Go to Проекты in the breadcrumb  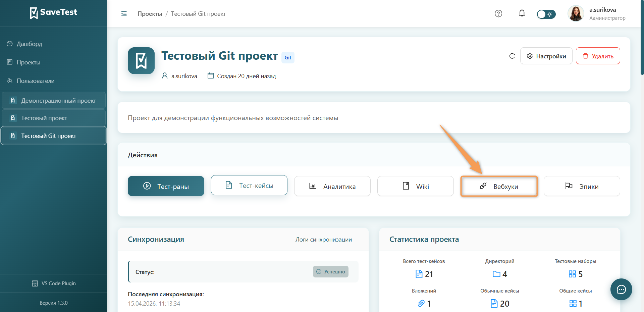click(150, 14)
